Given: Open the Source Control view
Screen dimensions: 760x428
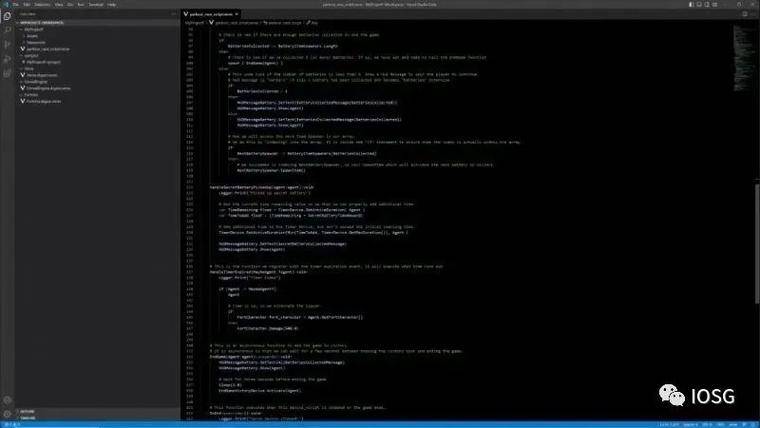Looking at the screenshot, I should coord(7,45).
